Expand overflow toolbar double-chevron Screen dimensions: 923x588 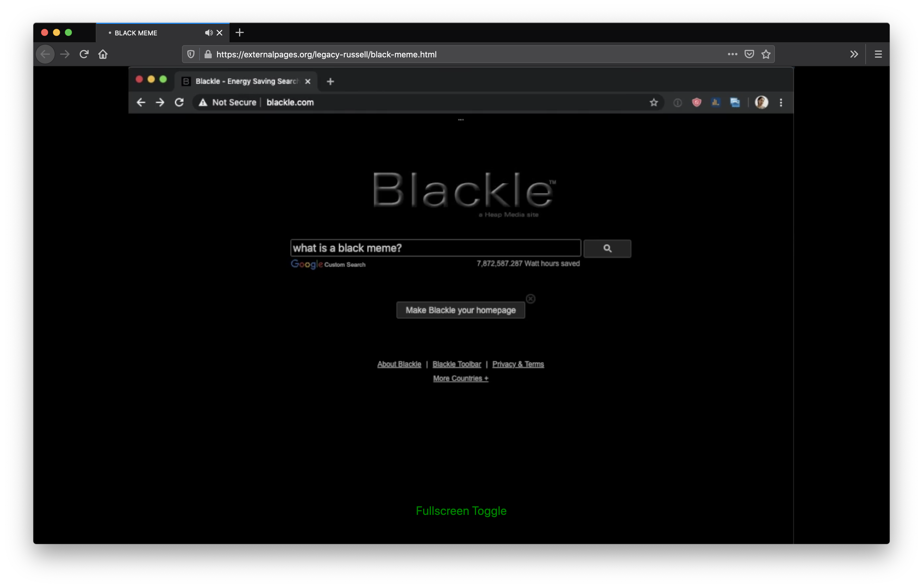pos(854,54)
